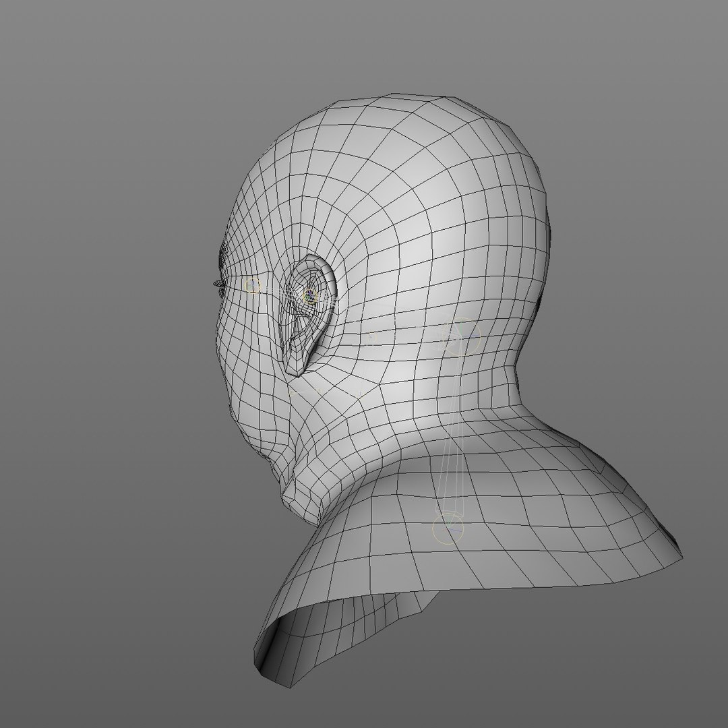The height and width of the screenshot is (728, 728).
Task: Select the large joint circle behind the ear
Action: pyautogui.click(x=461, y=337)
